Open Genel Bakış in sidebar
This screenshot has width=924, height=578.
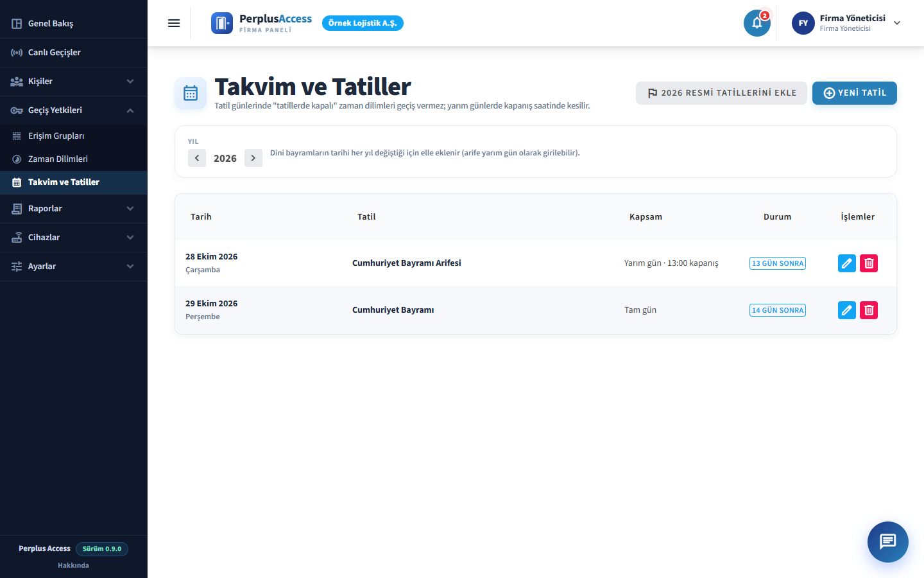point(74,24)
